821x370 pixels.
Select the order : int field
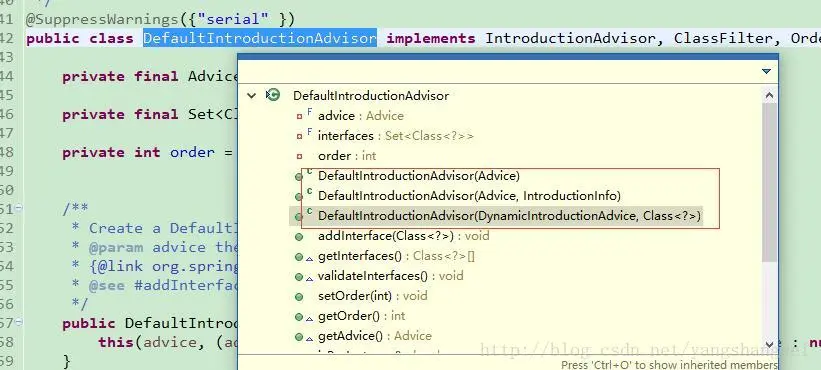point(347,155)
